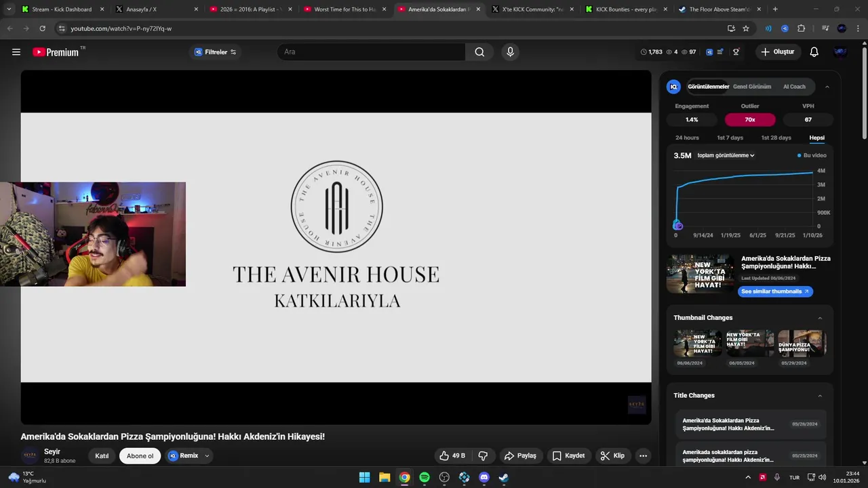
Task: Select the 1st 7 days time range
Action: coord(730,138)
